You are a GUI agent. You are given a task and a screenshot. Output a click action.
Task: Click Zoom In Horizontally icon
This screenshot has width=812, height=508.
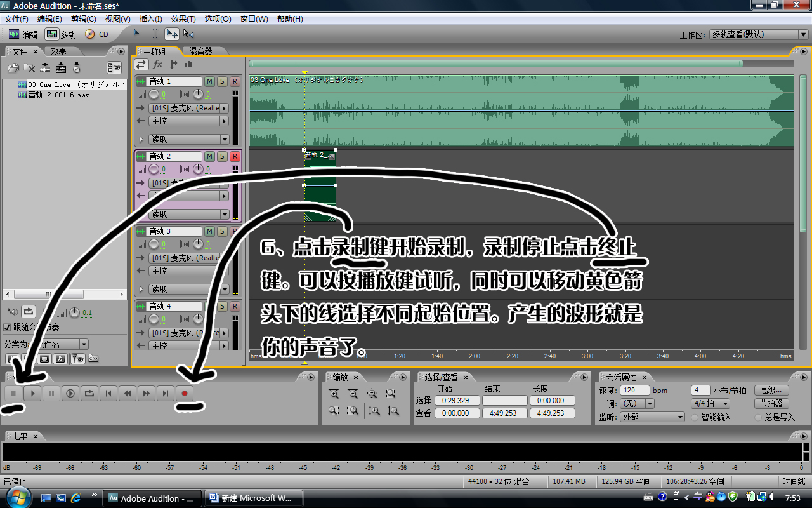click(x=334, y=394)
